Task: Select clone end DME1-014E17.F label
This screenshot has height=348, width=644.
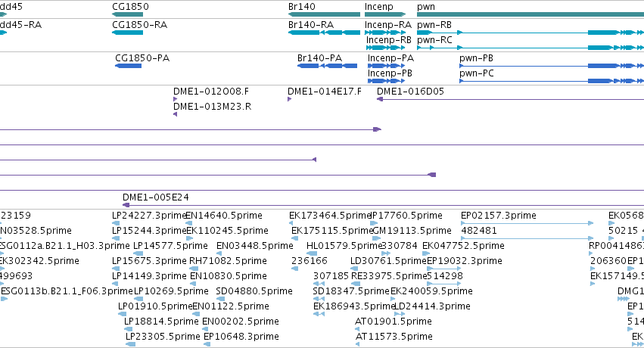Action: [x=325, y=91]
